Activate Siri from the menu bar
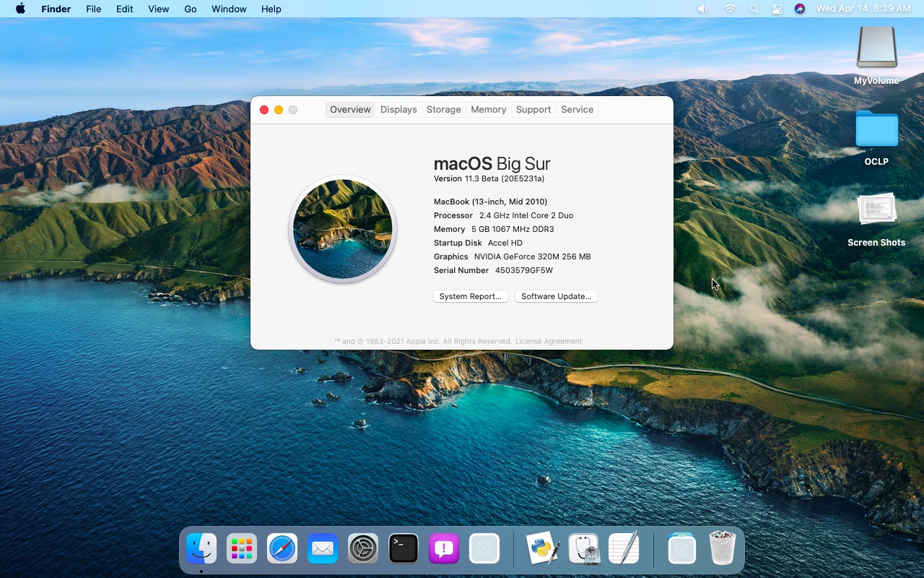924x578 pixels. (800, 9)
